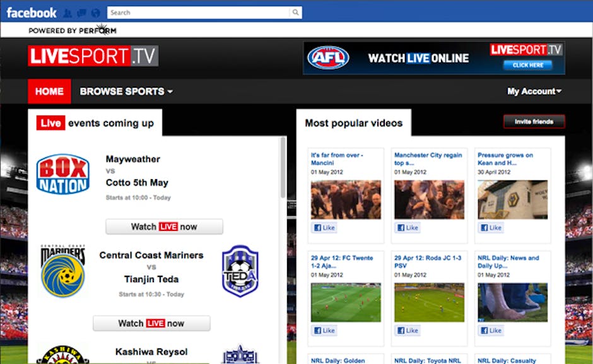Click the Central Coast Mariners crest
Screen dimensions: 593x364
click(x=62, y=271)
